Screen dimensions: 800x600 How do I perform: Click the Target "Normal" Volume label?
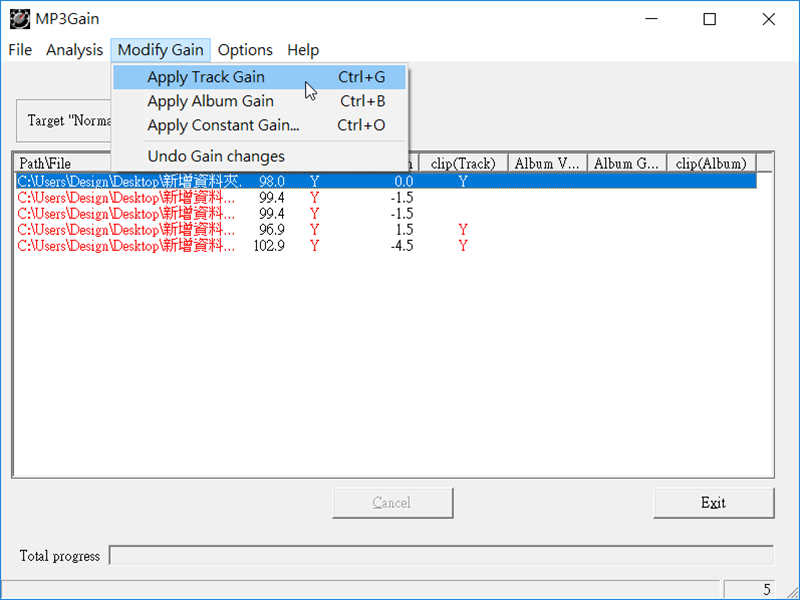[x=69, y=121]
